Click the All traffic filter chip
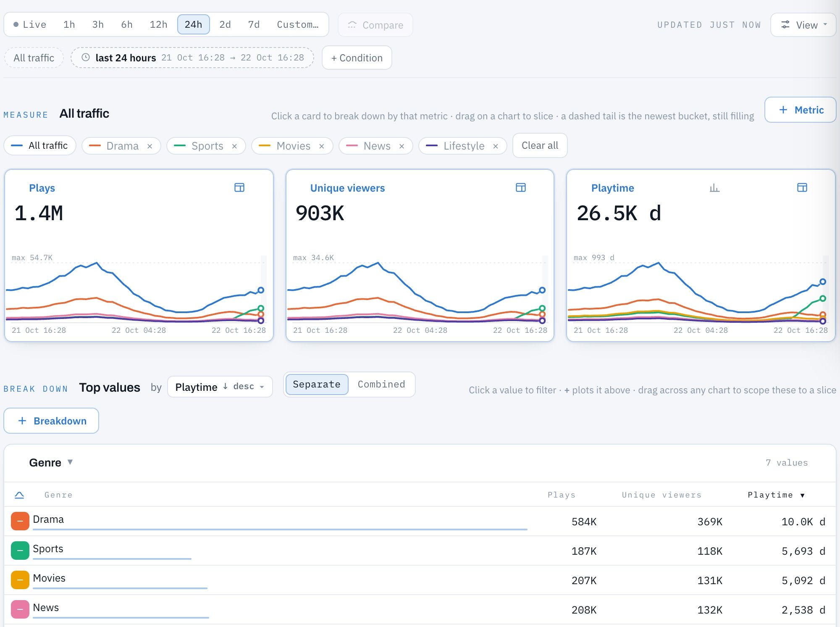The height and width of the screenshot is (627, 840). tap(34, 58)
